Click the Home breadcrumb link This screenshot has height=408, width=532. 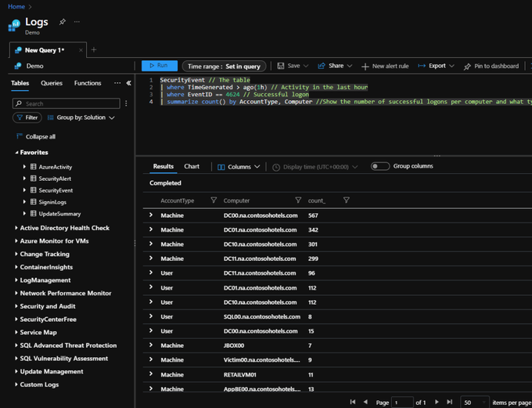click(16, 6)
